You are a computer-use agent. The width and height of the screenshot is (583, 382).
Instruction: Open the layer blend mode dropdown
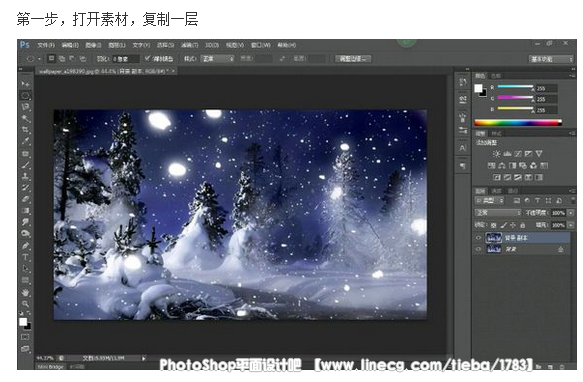(x=498, y=213)
